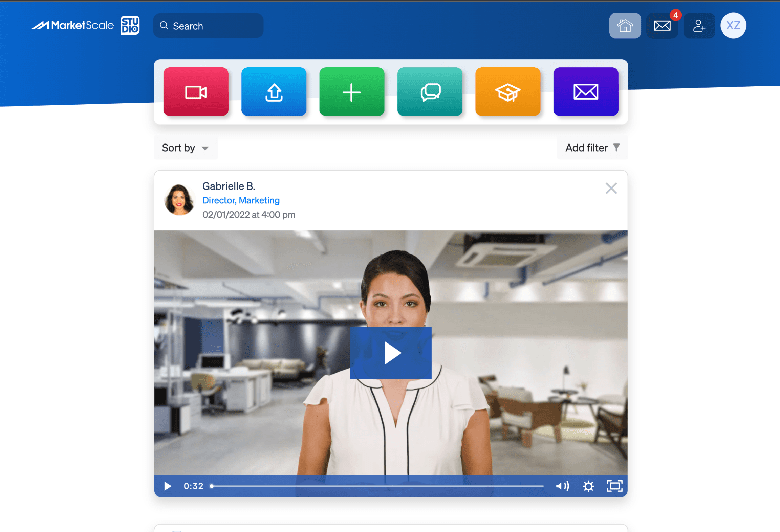Click the video progress bar track
This screenshot has width=780, height=532.
377,486
